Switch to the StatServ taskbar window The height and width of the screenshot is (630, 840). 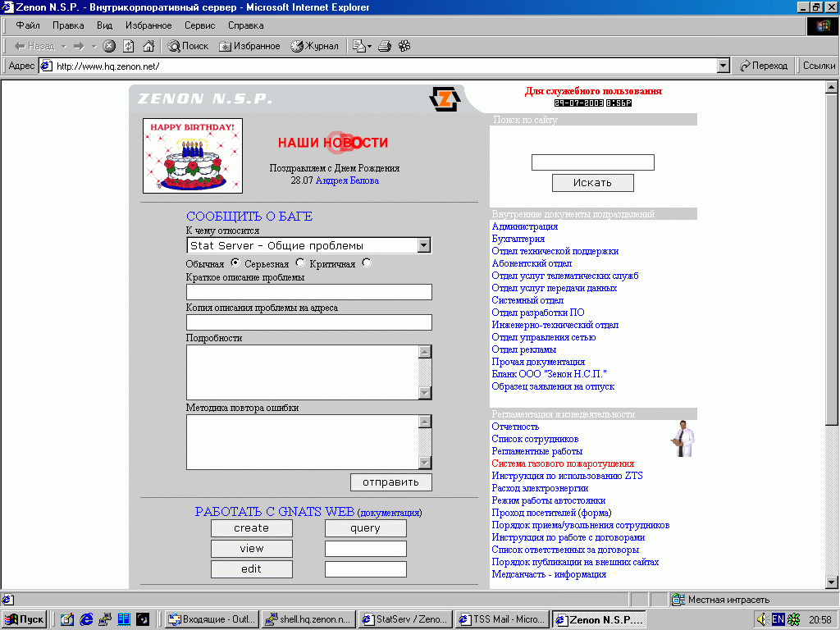click(405, 619)
